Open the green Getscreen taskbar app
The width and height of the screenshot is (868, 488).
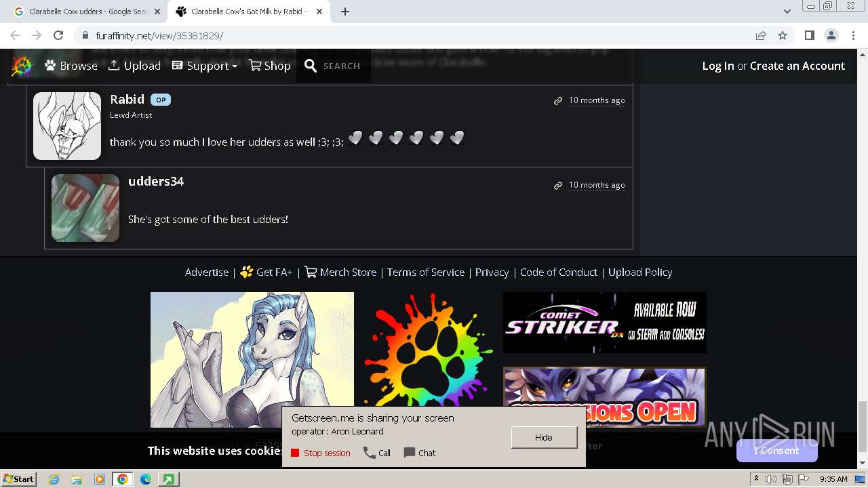[168, 479]
